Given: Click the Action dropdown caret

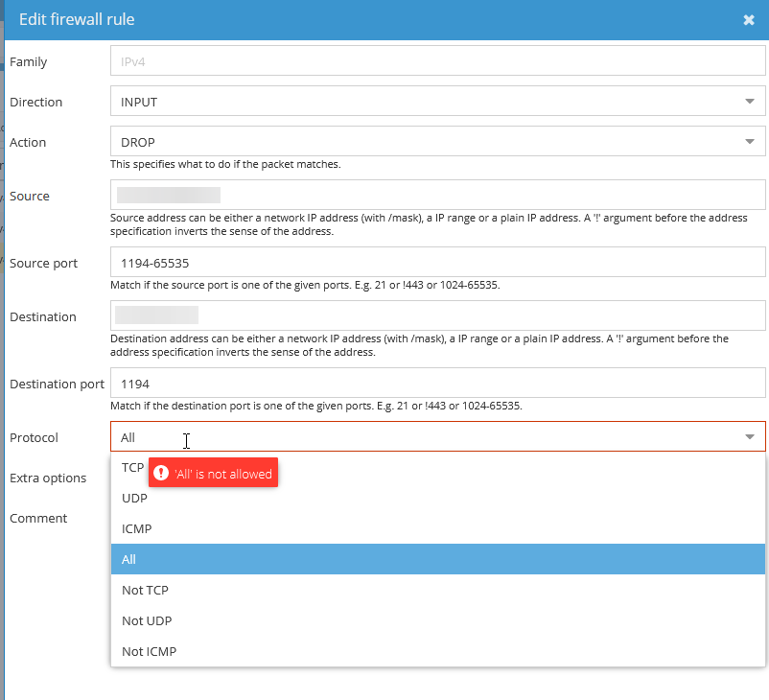Looking at the screenshot, I should pos(750,141).
